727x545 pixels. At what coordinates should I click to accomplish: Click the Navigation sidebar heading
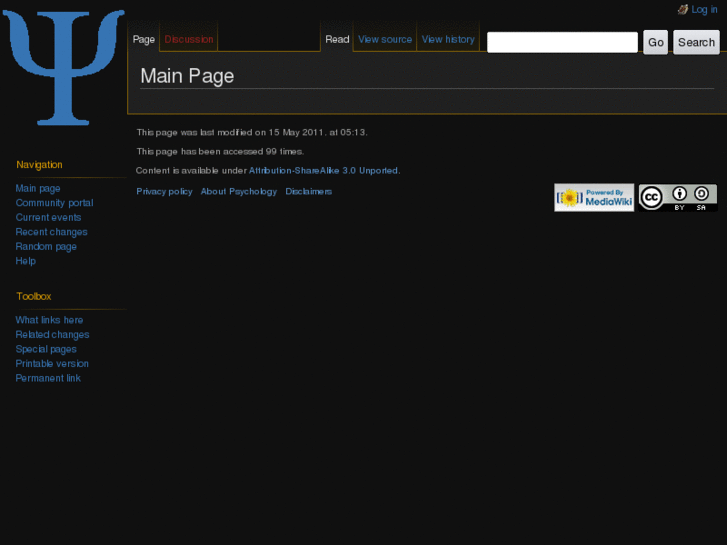point(39,165)
